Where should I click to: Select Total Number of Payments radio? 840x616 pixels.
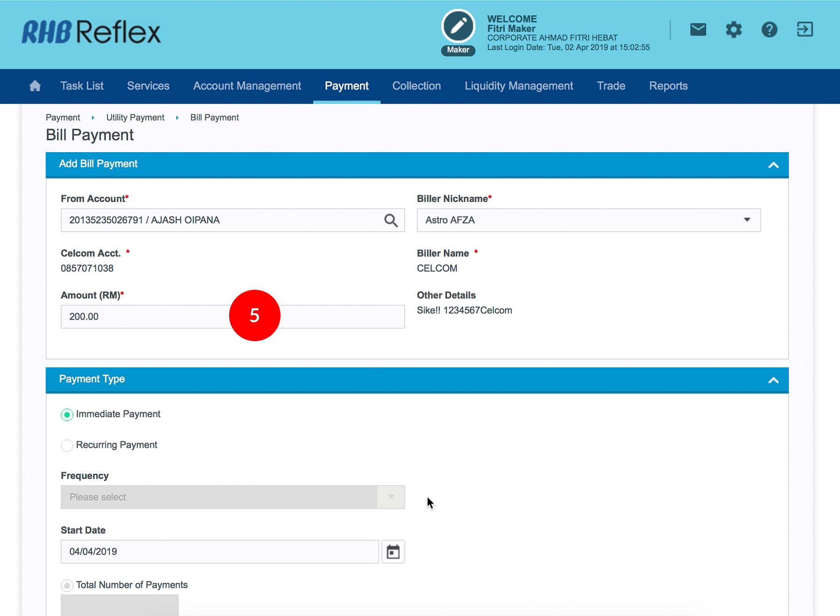pos(67,585)
